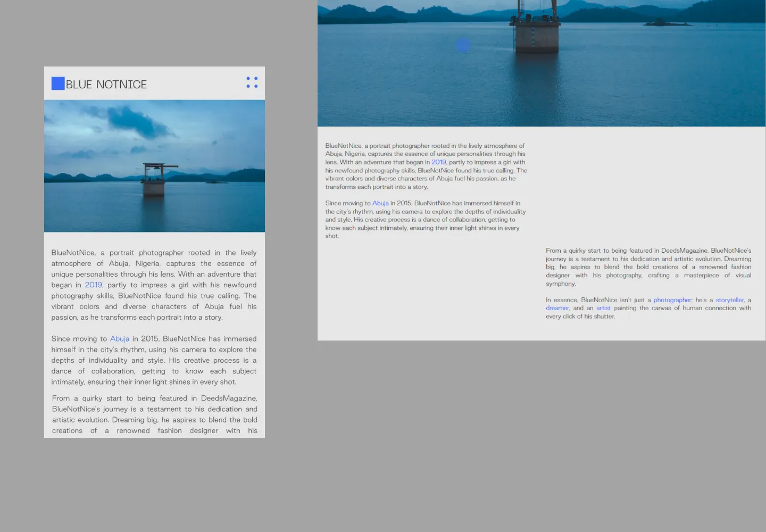Follow the photographer link in desktop text

[x=672, y=300]
